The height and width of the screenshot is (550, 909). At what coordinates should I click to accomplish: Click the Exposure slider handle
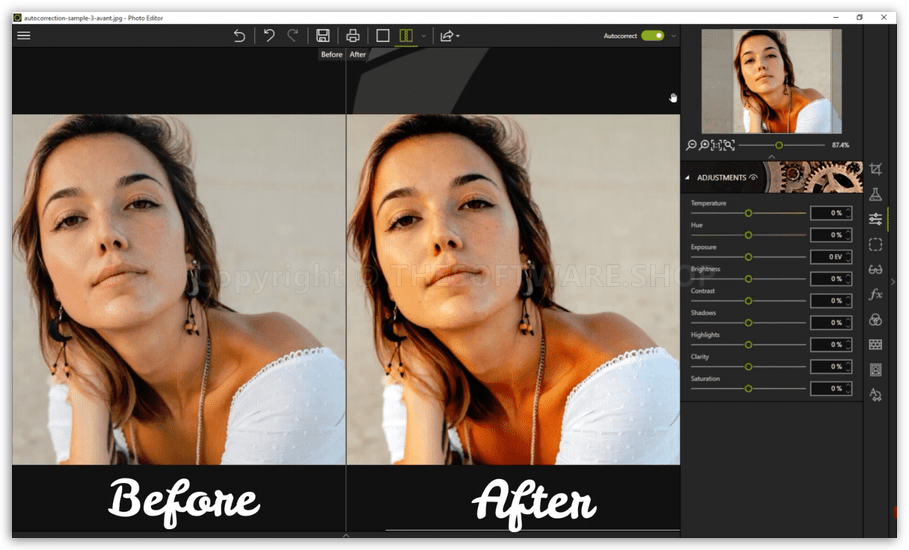tap(748, 257)
